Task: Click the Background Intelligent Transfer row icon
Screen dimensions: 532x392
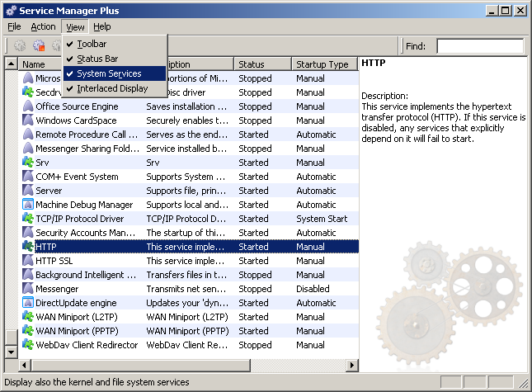Action: [28, 275]
